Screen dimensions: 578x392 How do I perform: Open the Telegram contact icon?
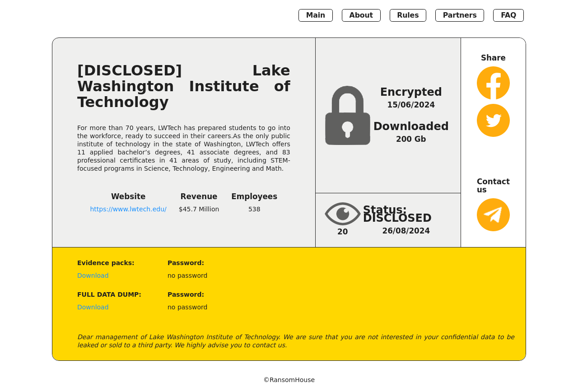(x=493, y=215)
